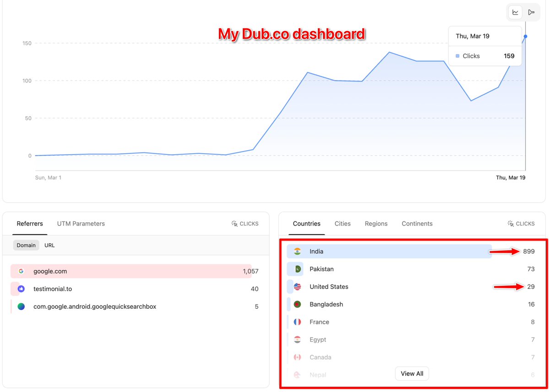
Task: Select the testimonial.to referrer row
Action: 135,289
